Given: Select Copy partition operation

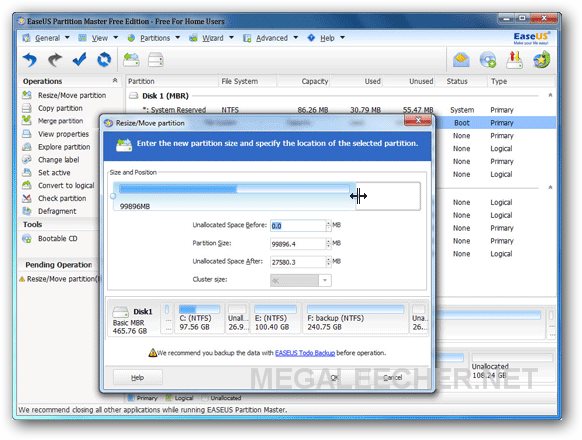Looking at the screenshot, I should 60,108.
